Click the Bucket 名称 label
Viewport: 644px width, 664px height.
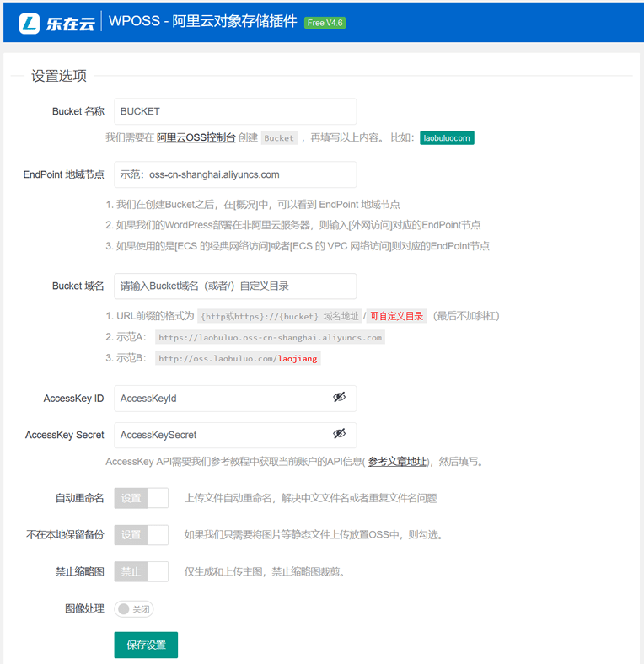(78, 111)
